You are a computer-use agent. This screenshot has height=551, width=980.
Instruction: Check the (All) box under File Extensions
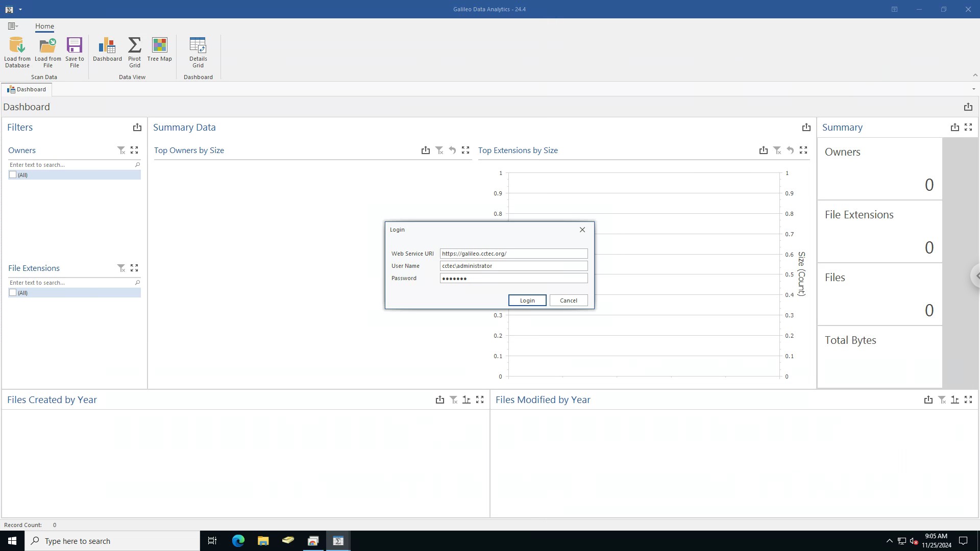[x=13, y=292]
